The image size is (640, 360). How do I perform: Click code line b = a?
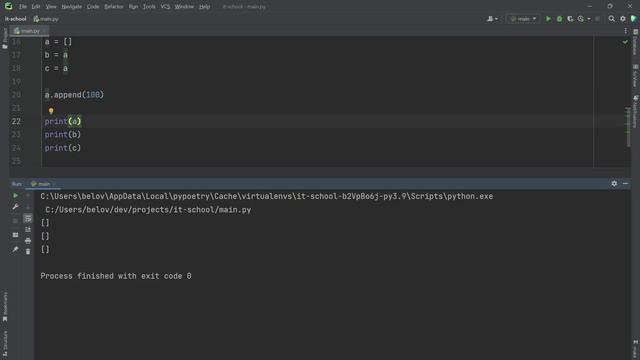[56, 55]
